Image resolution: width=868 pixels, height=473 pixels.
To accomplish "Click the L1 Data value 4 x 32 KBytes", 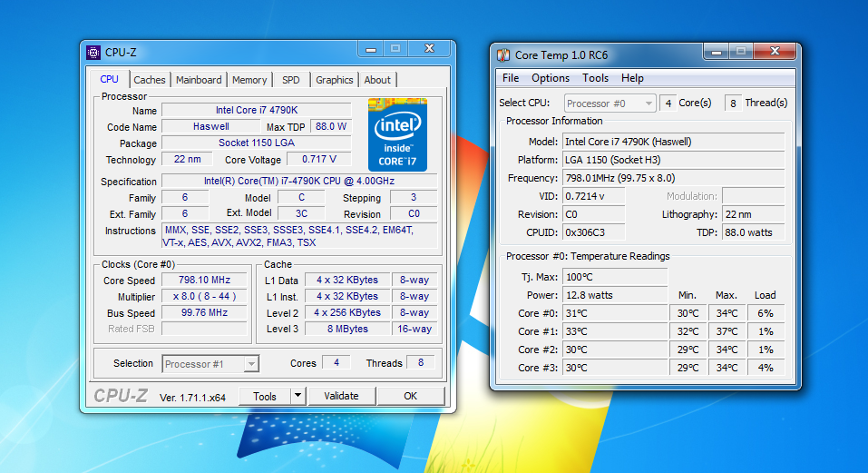I will (x=347, y=281).
